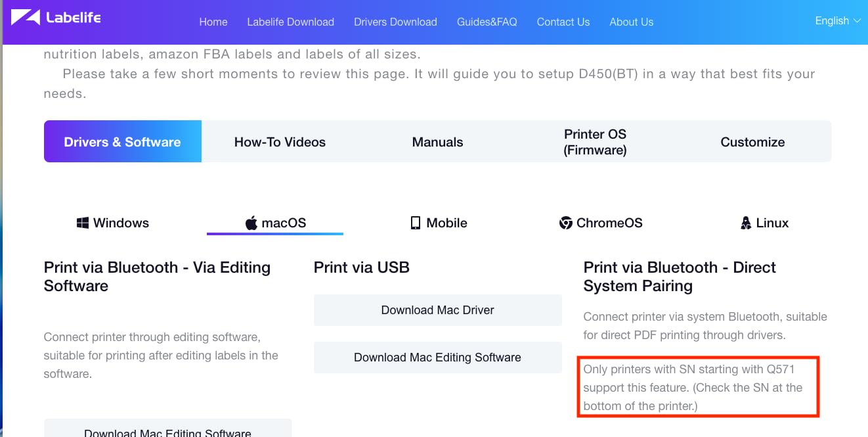Click Download Mac Driver button
Viewport: 868px width, 437px height.
(x=438, y=310)
